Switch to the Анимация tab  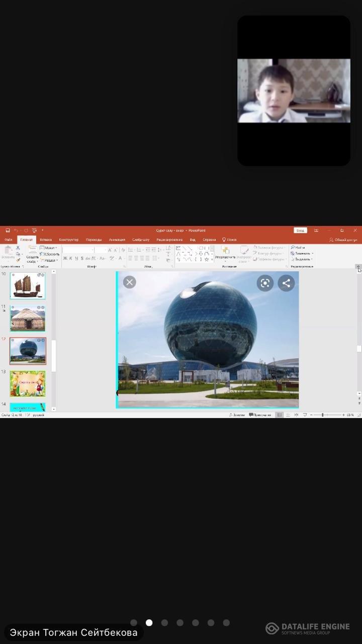(117, 239)
